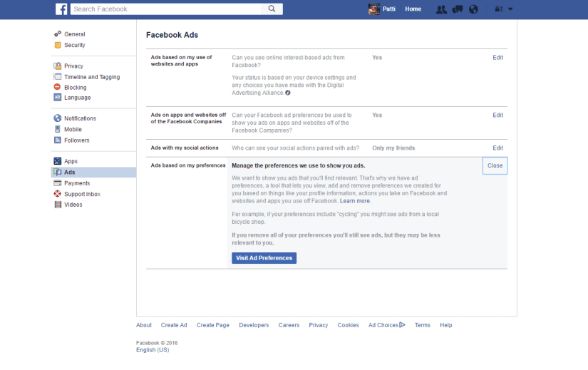Click the Ads icon in sidebar
This screenshot has width=588, height=370.
coord(58,172)
